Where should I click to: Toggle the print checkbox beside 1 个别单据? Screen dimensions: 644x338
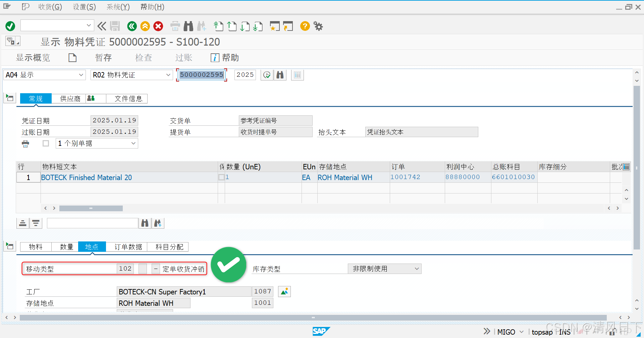point(46,143)
